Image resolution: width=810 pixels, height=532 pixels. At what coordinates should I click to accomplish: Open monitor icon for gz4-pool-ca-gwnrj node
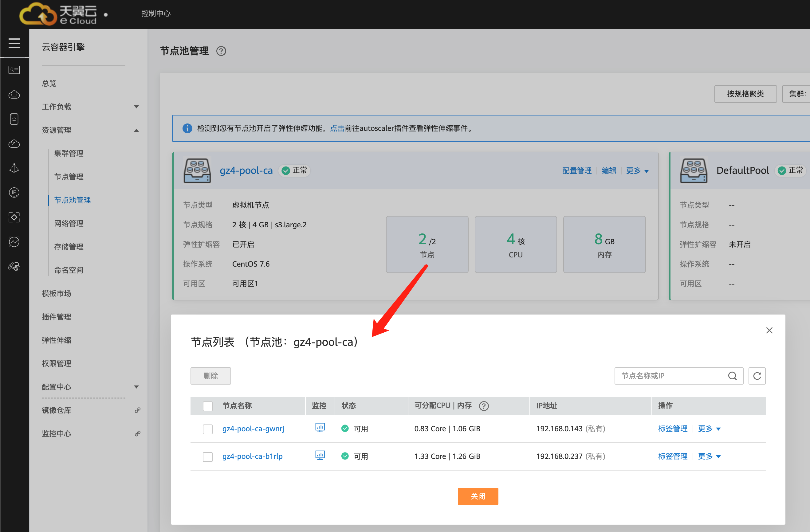pos(320,428)
